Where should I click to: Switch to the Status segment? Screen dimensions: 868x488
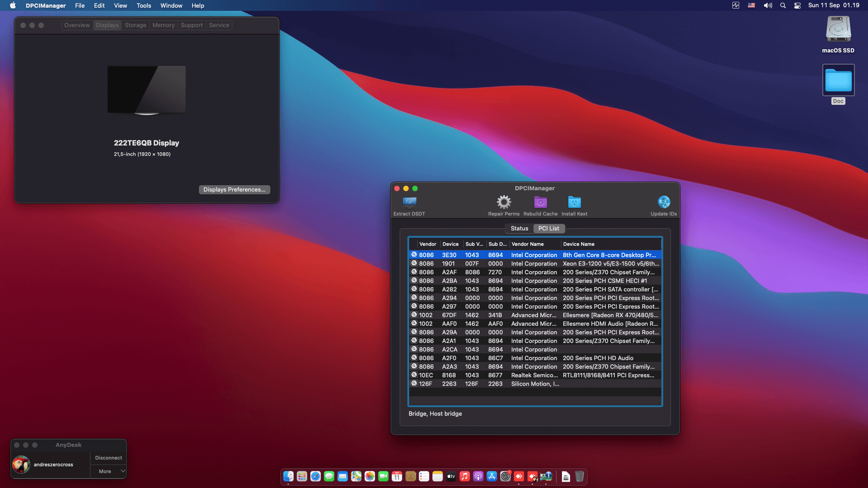click(519, 229)
